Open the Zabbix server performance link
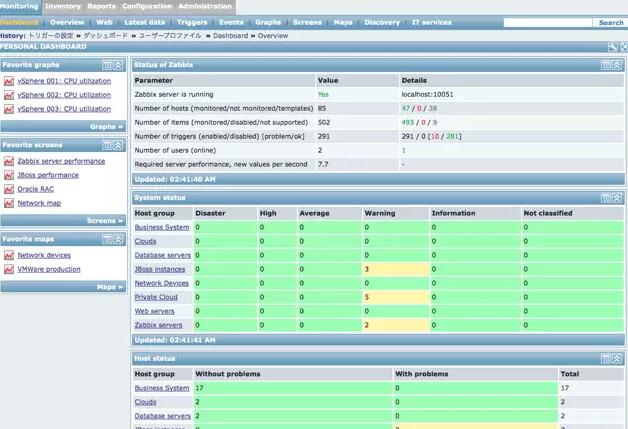 tap(61, 161)
